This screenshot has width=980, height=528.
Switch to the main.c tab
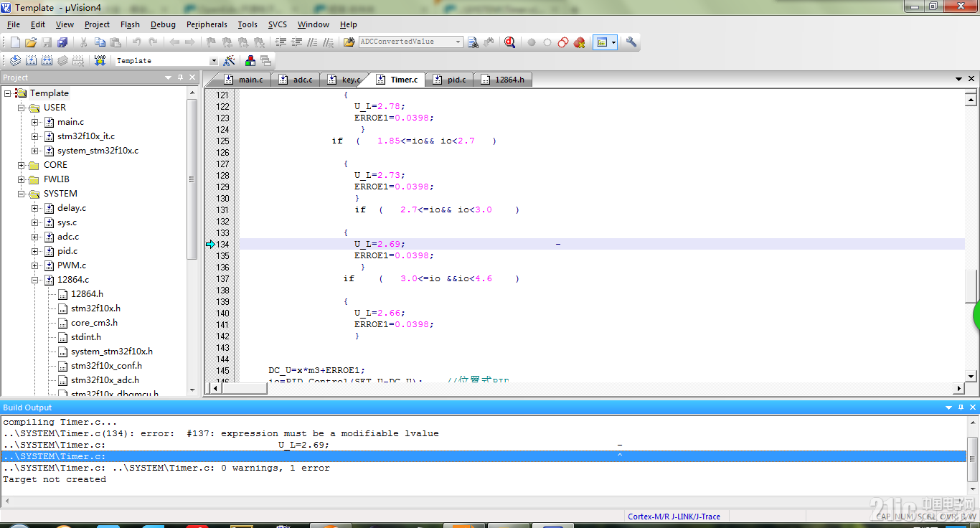click(243, 80)
